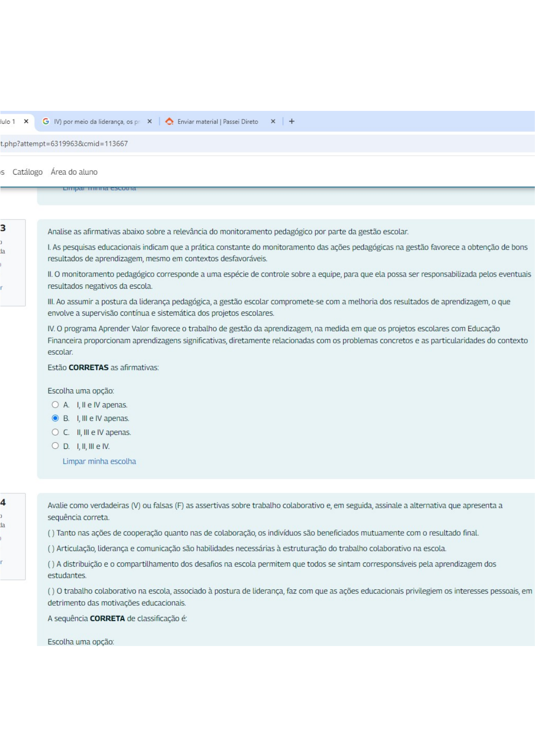Click the browser address bar URL
This screenshot has width=535, height=756.
tap(64, 144)
